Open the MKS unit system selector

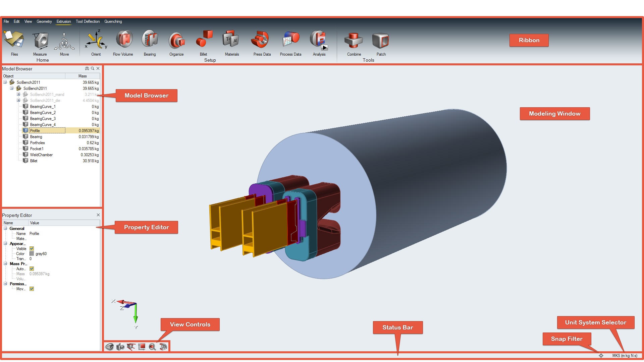coord(625,356)
